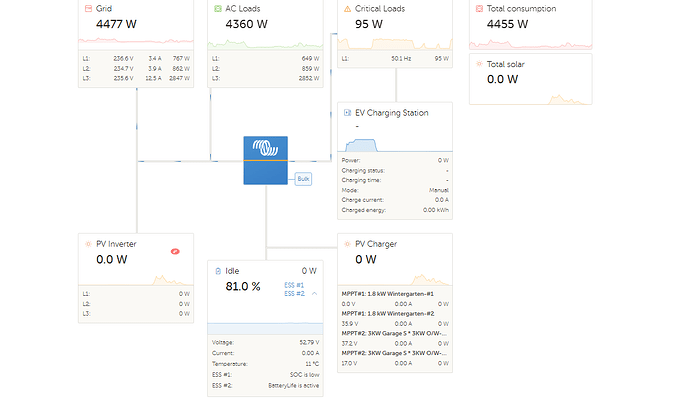Viewport: 690px width, 400px height.
Task: Click the Idle battery state label
Action: coord(232,271)
